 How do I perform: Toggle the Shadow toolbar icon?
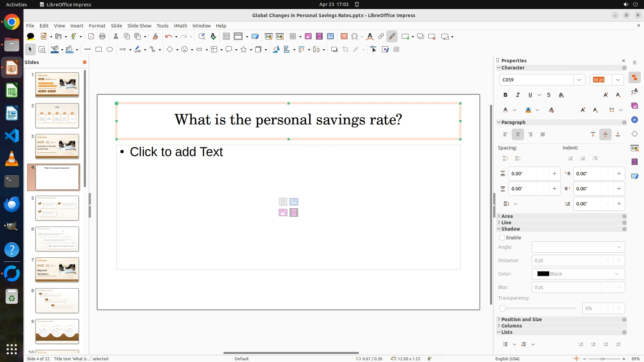[334, 50]
